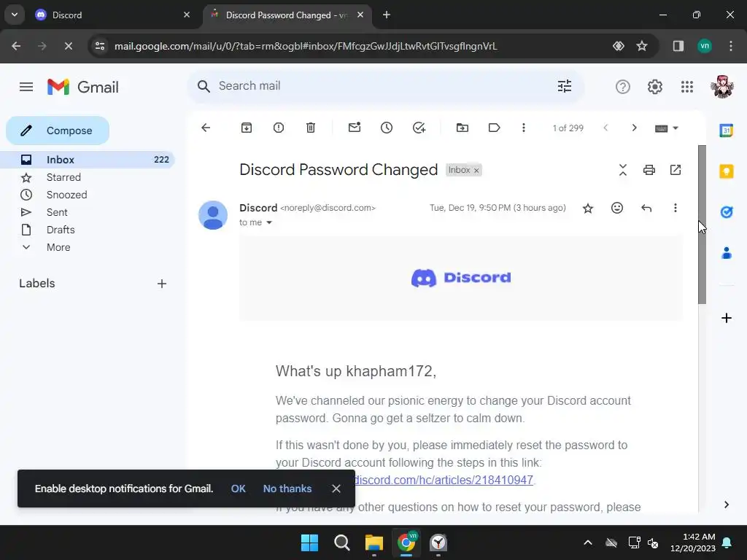Archive this Discord email
The width and height of the screenshot is (747, 560).
247,128
